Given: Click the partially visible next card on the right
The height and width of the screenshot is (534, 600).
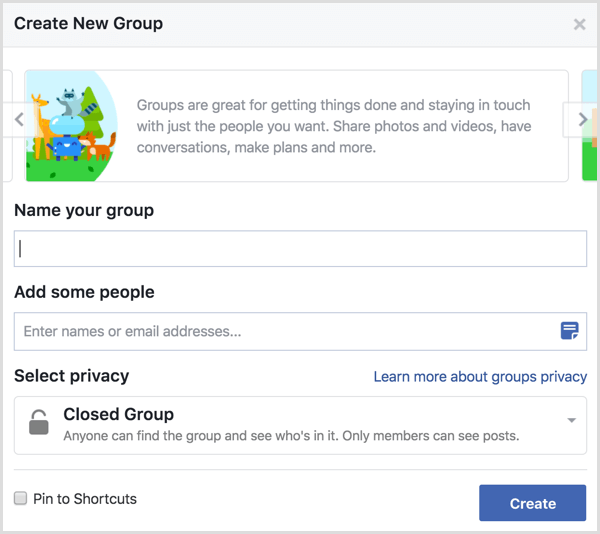Looking at the screenshot, I should (590, 125).
